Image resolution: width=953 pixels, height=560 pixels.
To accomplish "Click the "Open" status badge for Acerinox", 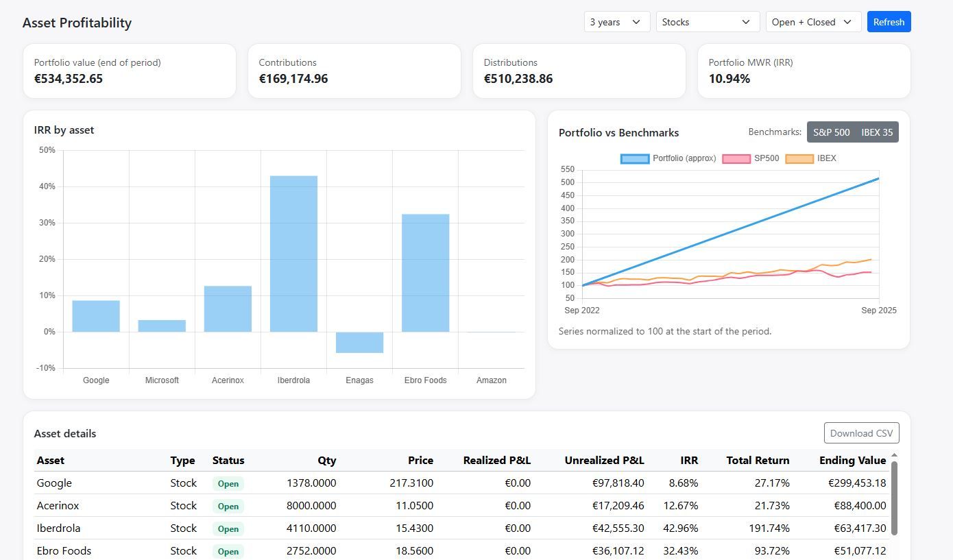I will [x=228, y=506].
